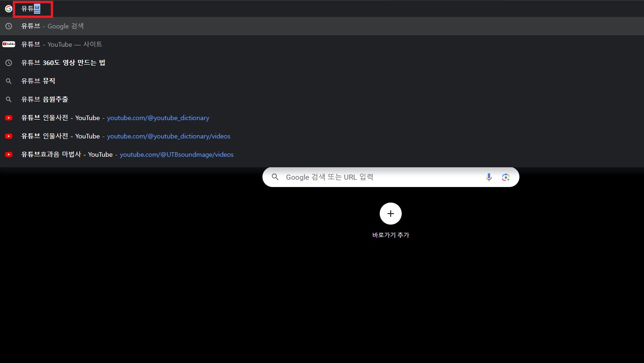
Task: Click the YouTube logo beside 유튜브 - YouTube — 사이트
Action: [x=9, y=44]
